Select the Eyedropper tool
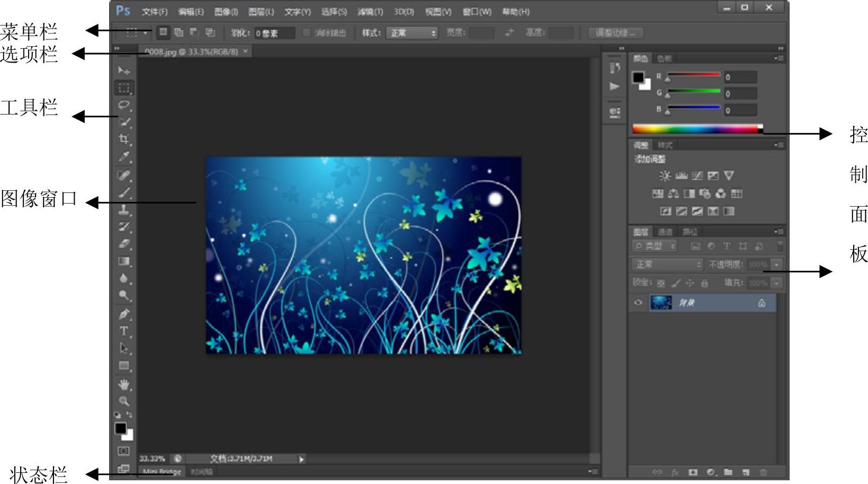The image size is (868, 484). pyautogui.click(x=124, y=156)
